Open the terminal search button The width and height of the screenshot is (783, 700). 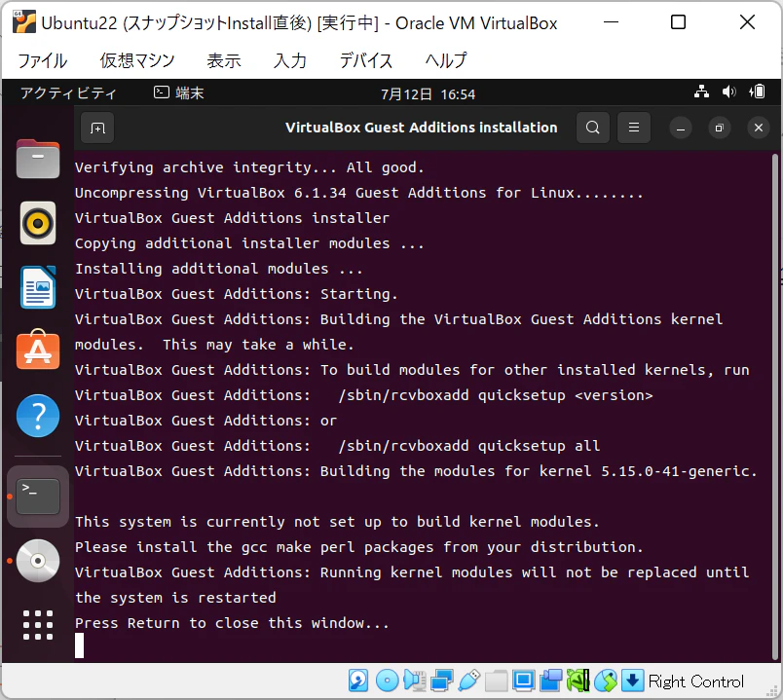pyautogui.click(x=593, y=128)
